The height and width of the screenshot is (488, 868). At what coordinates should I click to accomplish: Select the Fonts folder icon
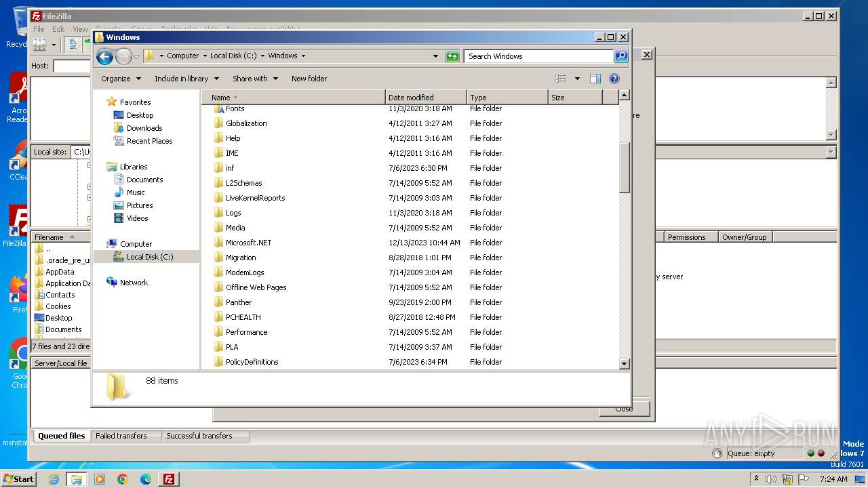coord(218,108)
